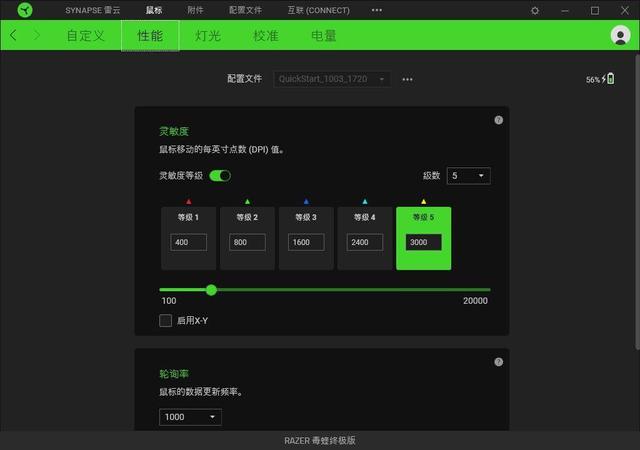The width and height of the screenshot is (640, 450).
Task: Select the 等级 5 stage card
Action: point(424,238)
